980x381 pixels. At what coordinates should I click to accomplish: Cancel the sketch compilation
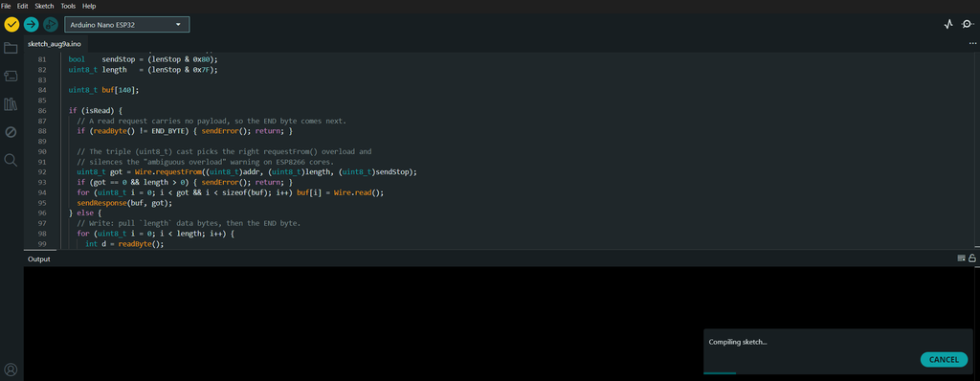[x=944, y=360]
